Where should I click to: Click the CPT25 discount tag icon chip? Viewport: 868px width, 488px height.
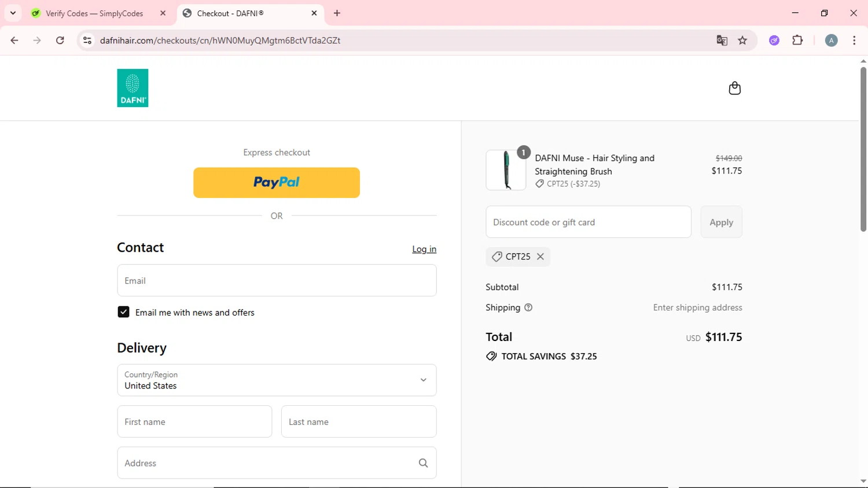[496, 256]
